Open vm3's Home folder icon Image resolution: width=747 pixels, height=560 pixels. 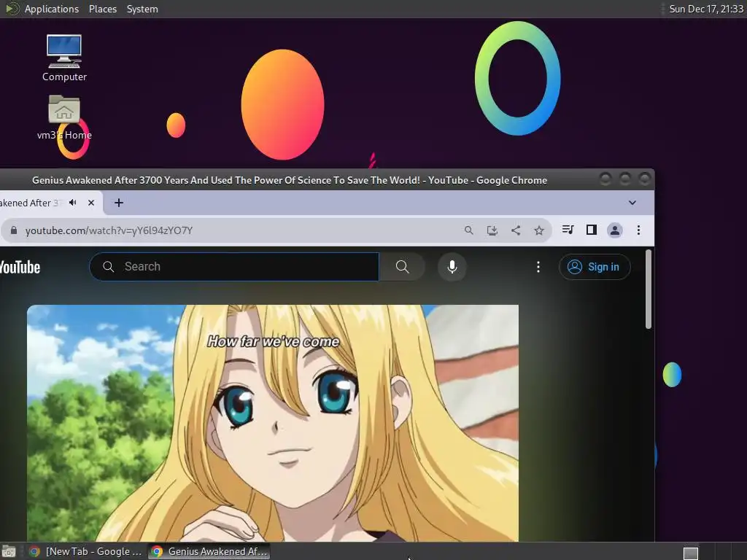coord(64,117)
